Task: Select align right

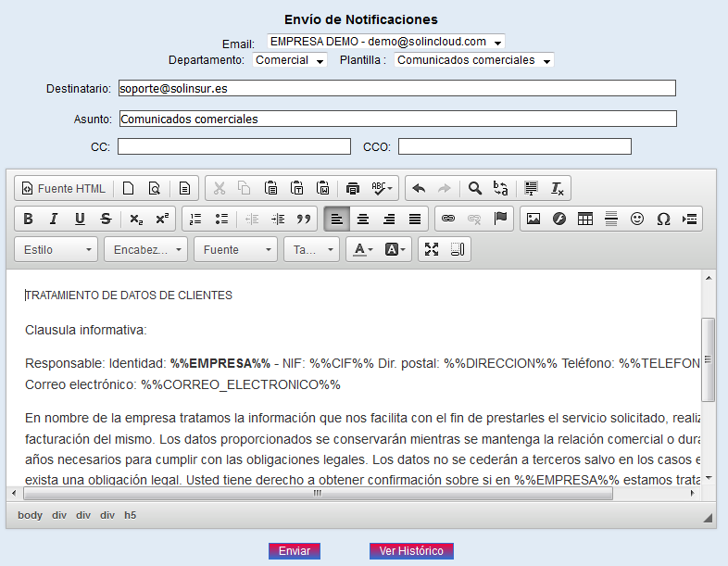Action: (389, 219)
